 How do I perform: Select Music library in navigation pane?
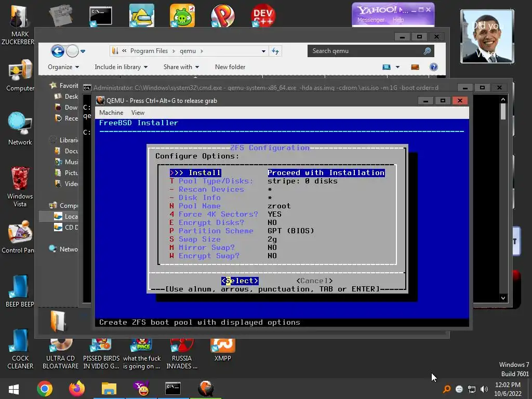coord(66,162)
